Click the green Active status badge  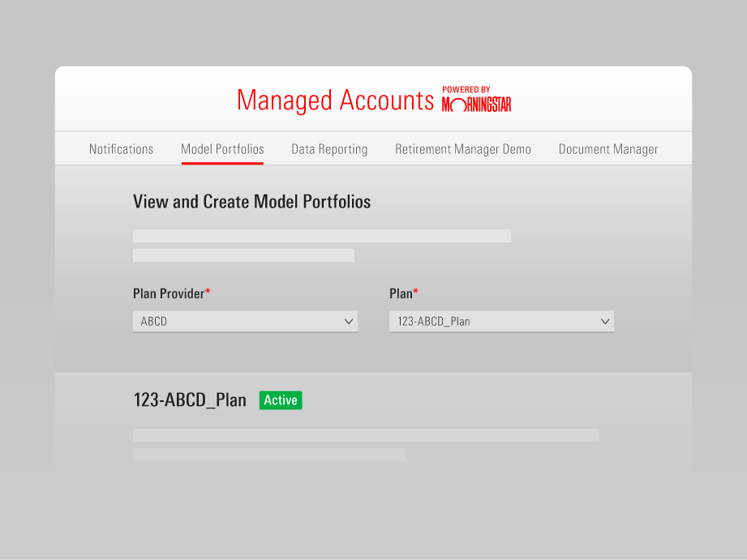tap(281, 400)
